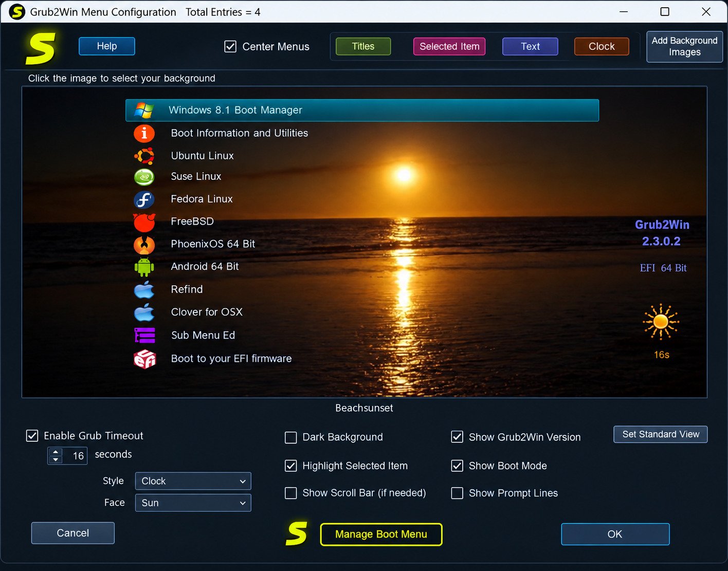Toggle the Show Boot Mode checkbox
Screen dimensions: 728x571
click(x=457, y=466)
